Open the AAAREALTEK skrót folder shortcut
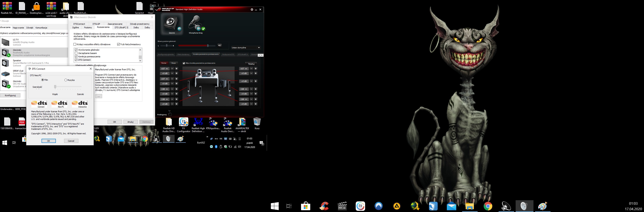The height and width of the screenshot is (212, 644). point(242,125)
